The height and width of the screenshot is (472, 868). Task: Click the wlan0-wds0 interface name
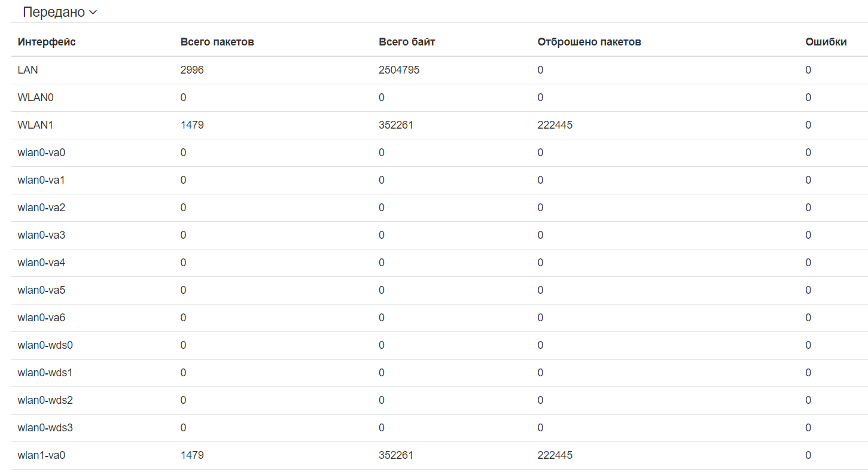point(45,345)
